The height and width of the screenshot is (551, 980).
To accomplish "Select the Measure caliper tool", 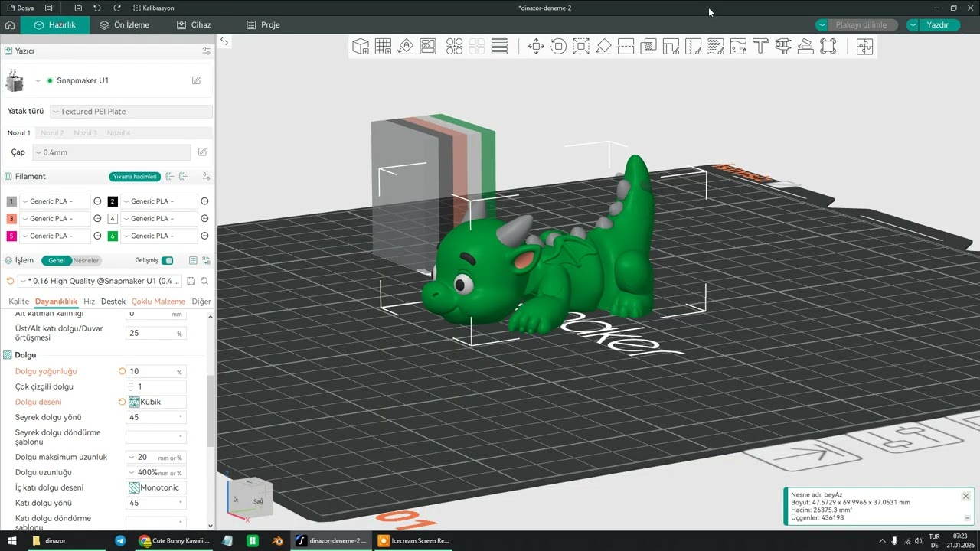I will point(782,47).
